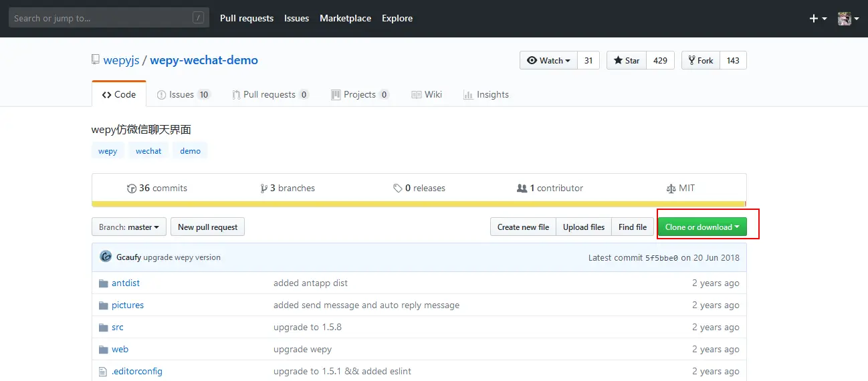The height and width of the screenshot is (381, 868).
Task: Click the 429 stargazers count
Action: coord(660,60)
